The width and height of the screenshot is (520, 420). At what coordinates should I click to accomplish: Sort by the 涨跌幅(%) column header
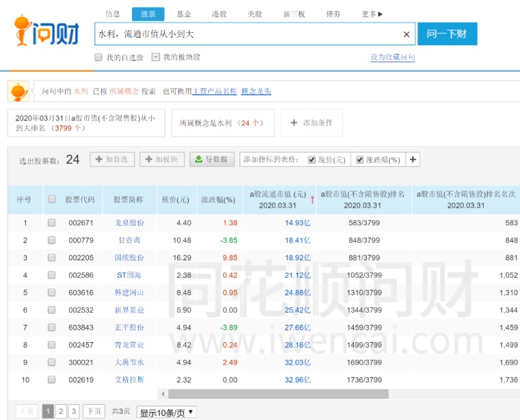pyautogui.click(x=218, y=200)
